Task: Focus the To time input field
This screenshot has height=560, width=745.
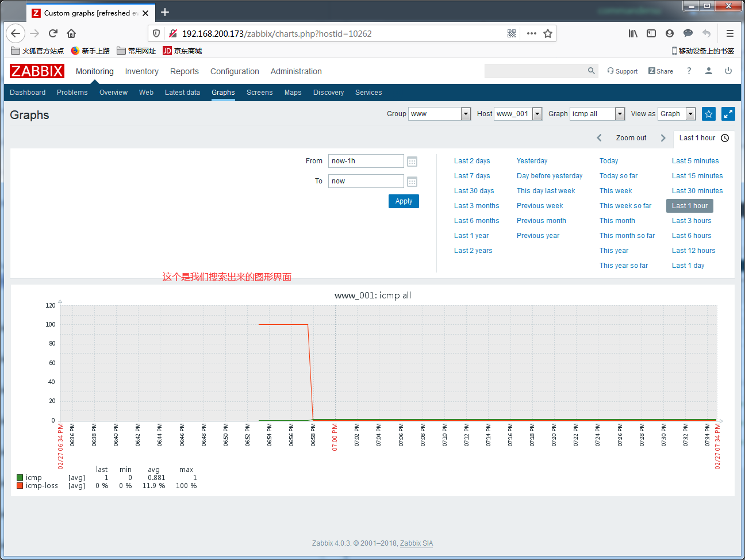Action: tap(366, 181)
